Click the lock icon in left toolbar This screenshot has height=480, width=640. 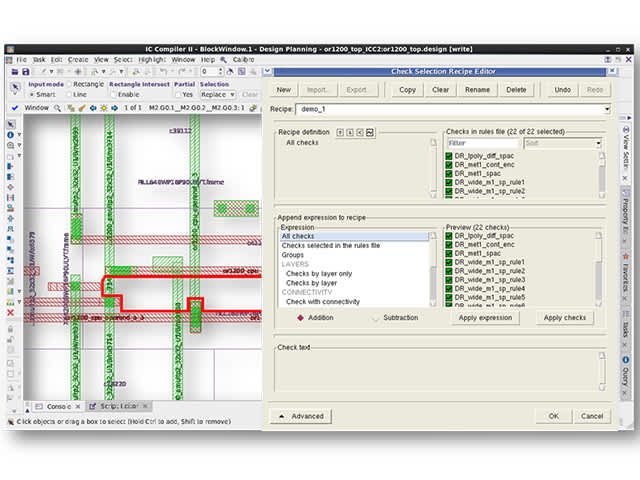coord(11,329)
